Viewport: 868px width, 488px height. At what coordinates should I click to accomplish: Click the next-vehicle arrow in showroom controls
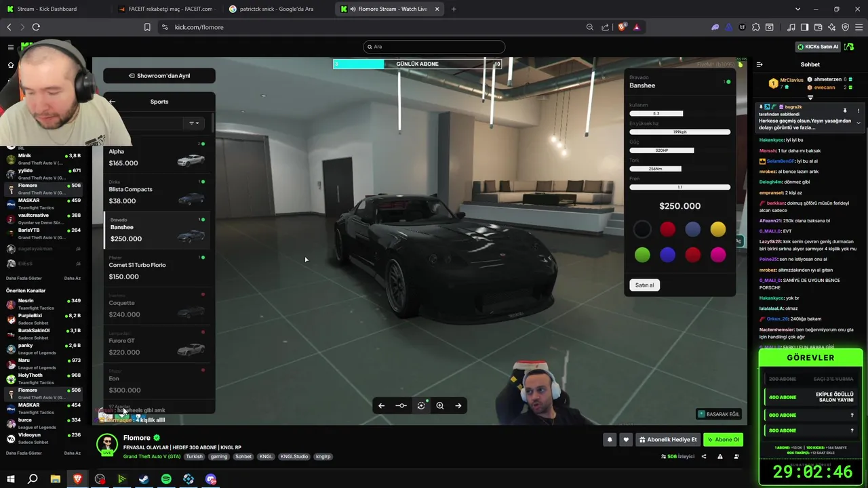coord(458,405)
